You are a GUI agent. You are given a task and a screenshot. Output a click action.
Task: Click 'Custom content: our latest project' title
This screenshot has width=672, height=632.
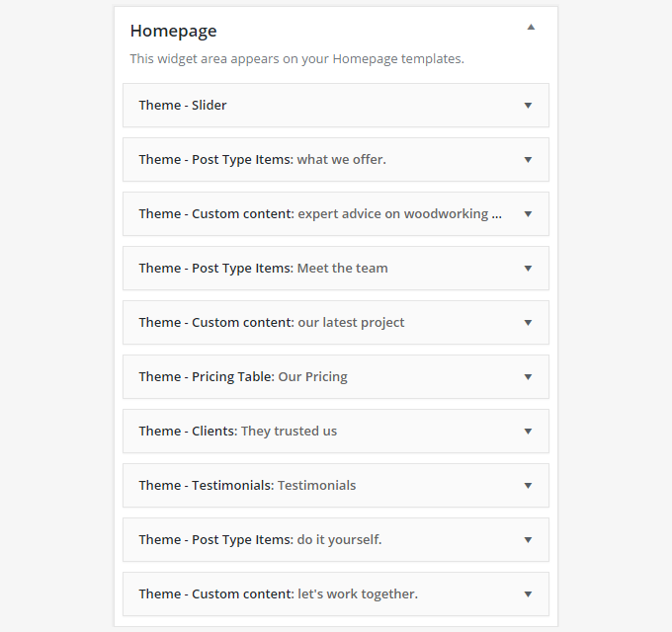click(x=272, y=323)
